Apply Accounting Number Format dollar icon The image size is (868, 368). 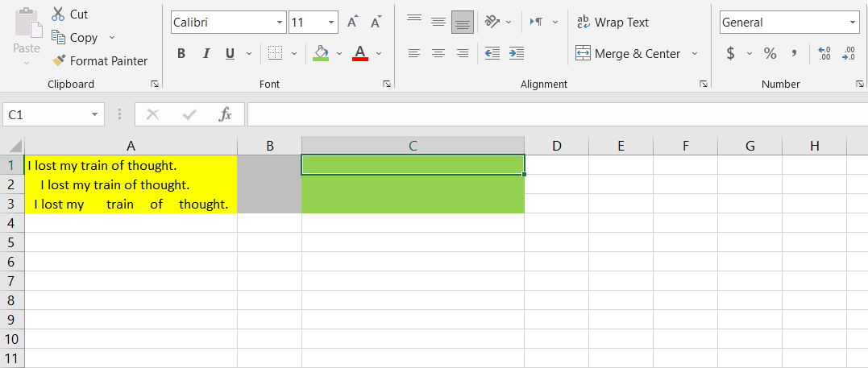click(730, 54)
